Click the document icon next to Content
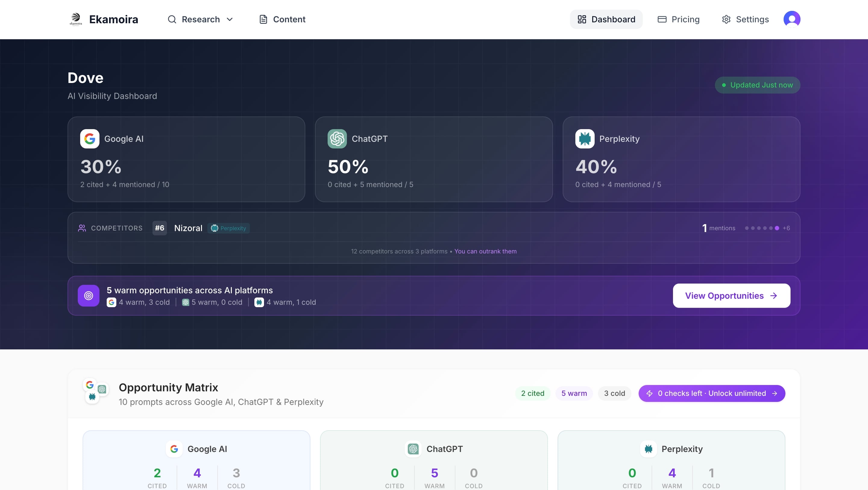This screenshot has width=868, height=490. pos(263,19)
